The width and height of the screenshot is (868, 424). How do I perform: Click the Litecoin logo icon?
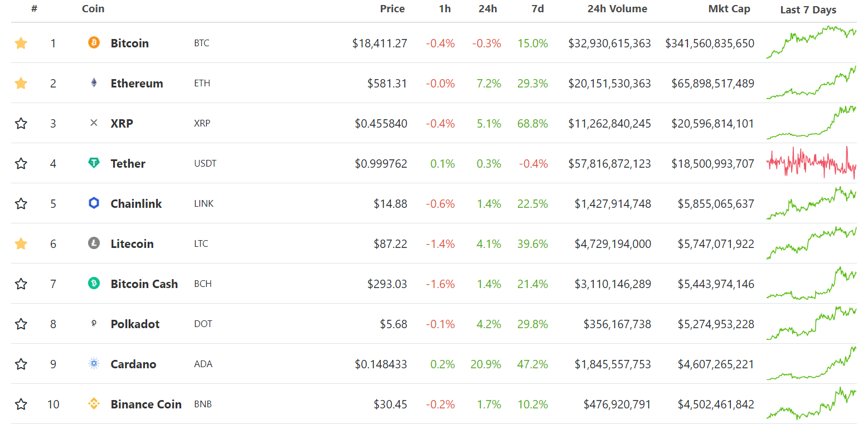pyautogui.click(x=94, y=243)
